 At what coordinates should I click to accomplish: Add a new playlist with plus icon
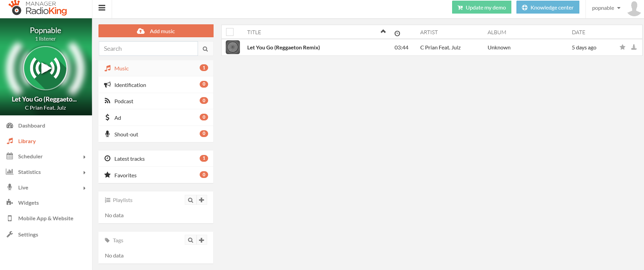pos(202,200)
